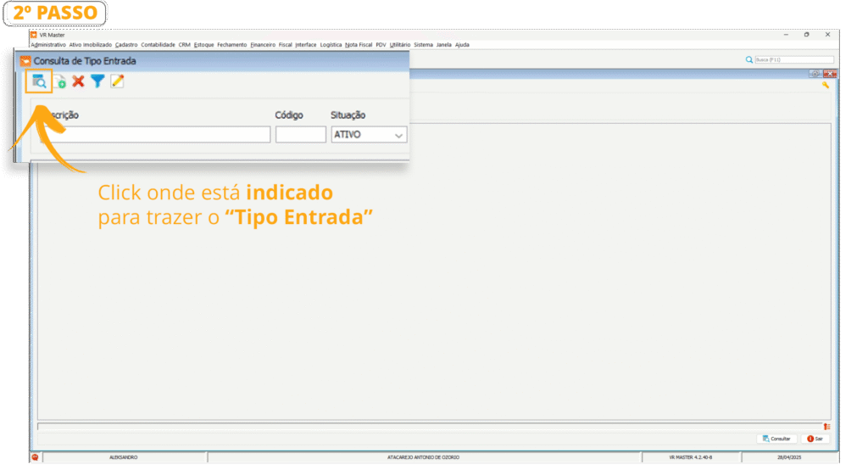Open the Utilitário menu
Viewport: 868px width, 470px height.
point(400,45)
